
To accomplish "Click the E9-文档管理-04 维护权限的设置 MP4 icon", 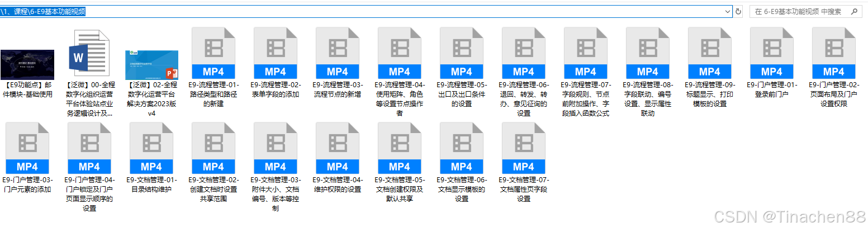I will click(x=337, y=148).
